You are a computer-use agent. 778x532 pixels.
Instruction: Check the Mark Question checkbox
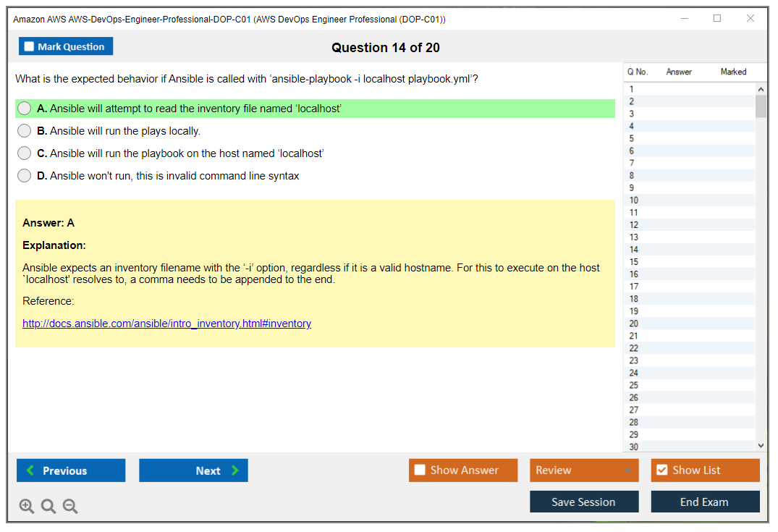point(30,47)
